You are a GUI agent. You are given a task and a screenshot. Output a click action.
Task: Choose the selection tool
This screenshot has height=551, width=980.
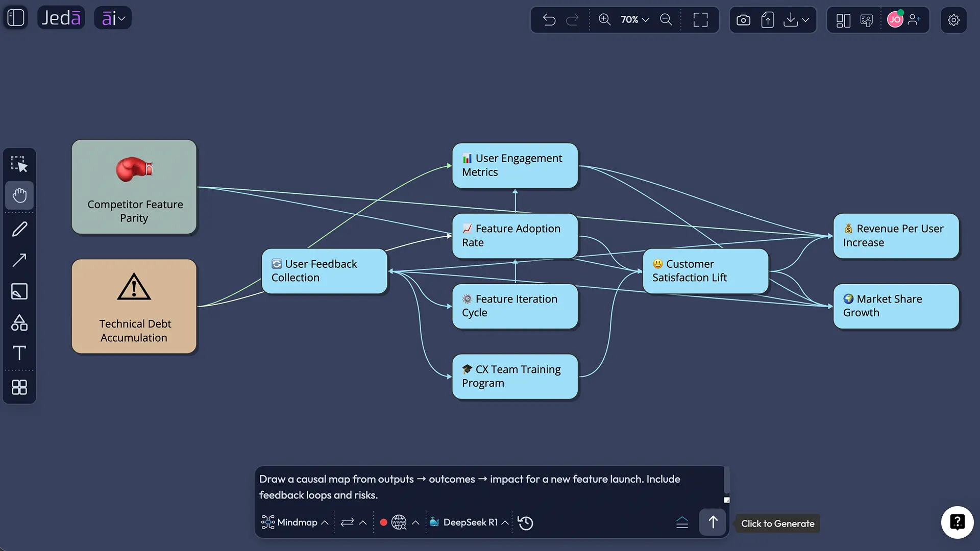(x=19, y=164)
